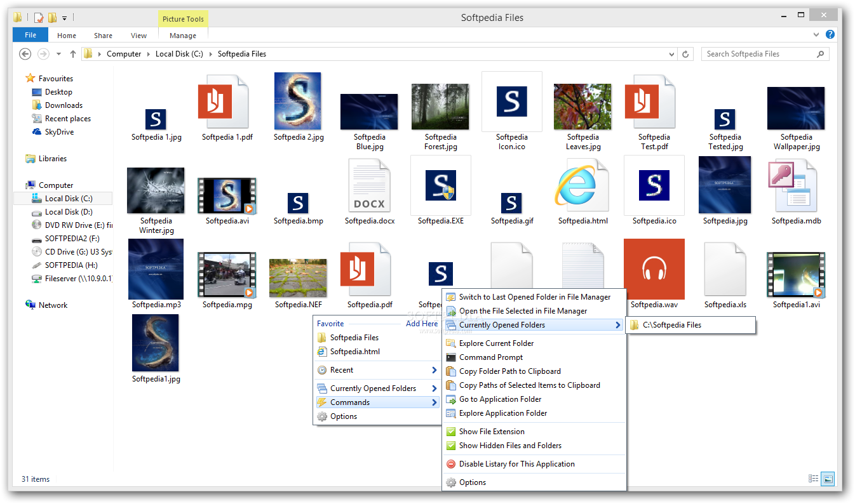Click the Explore Application Folder icon
855x504 pixels.
(x=451, y=413)
